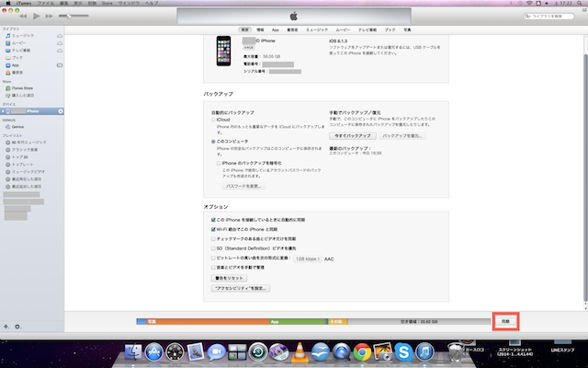Open the TV Shows library in sidebar

tap(17, 51)
